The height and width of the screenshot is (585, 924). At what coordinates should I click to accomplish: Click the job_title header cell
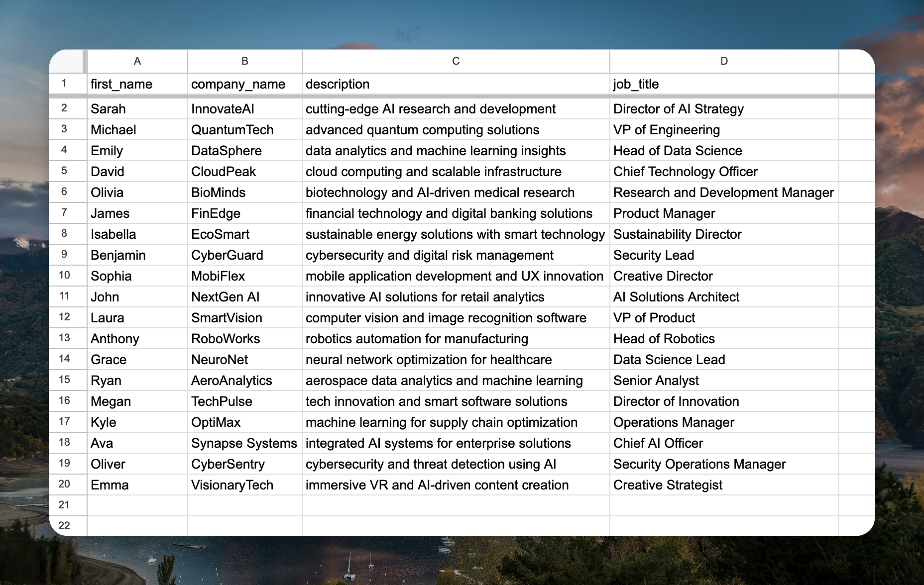click(724, 84)
